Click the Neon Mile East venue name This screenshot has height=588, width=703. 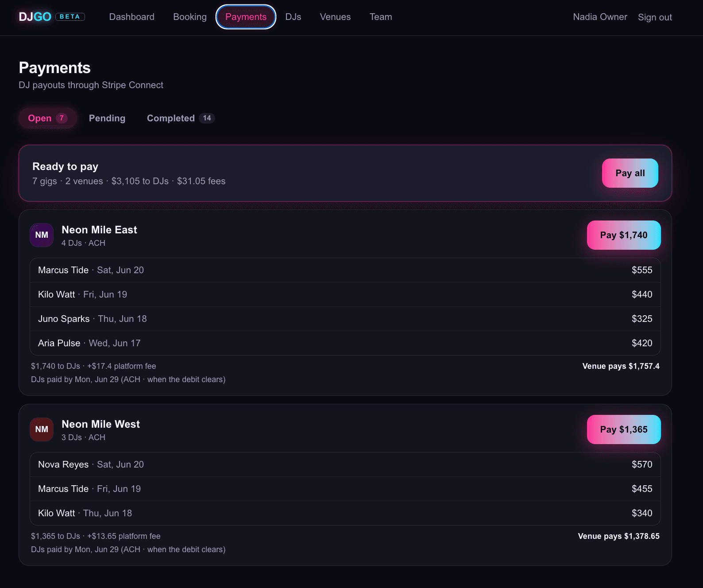(x=99, y=230)
